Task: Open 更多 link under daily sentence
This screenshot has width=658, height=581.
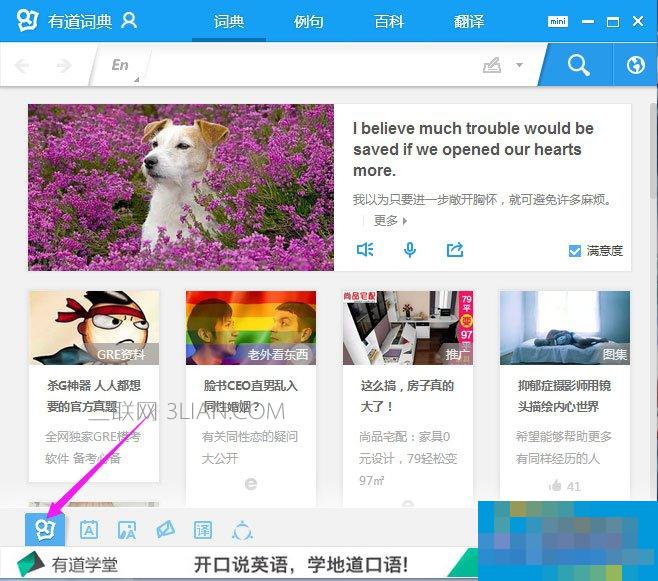Action: [390, 221]
